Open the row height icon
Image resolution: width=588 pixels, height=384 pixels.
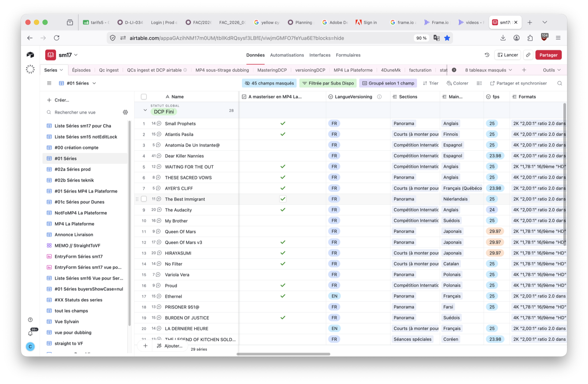tap(479, 83)
